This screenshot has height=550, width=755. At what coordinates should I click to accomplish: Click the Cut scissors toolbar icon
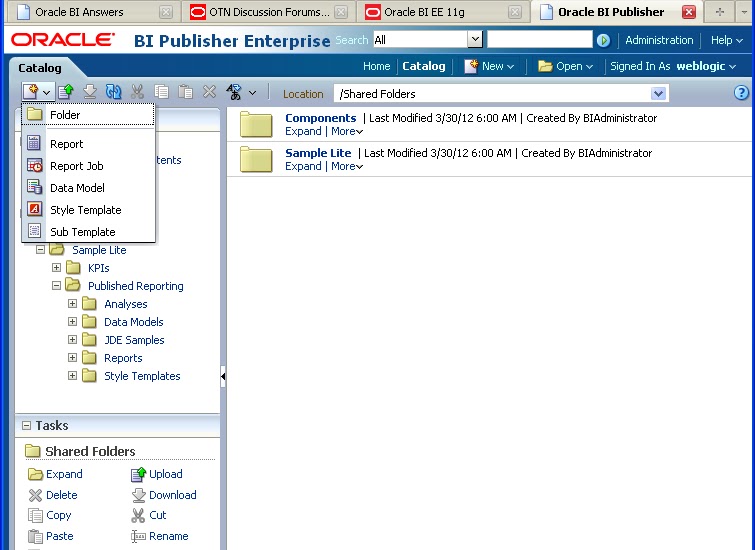point(137,91)
